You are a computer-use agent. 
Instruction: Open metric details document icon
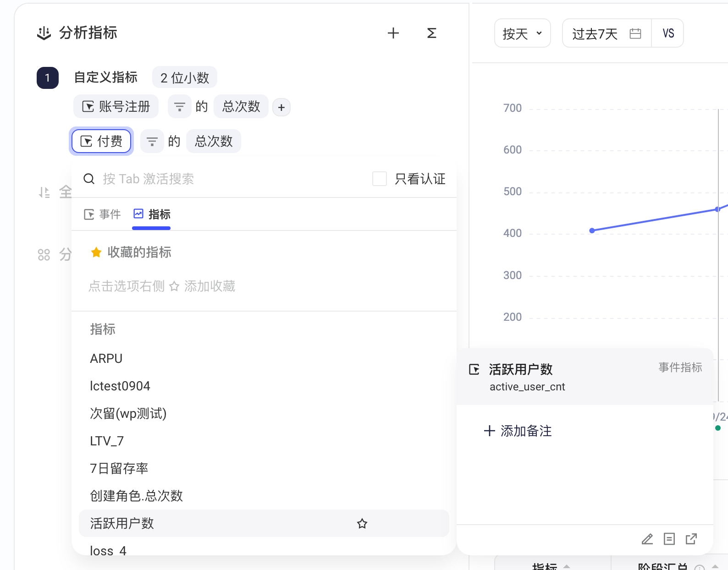coord(669,539)
